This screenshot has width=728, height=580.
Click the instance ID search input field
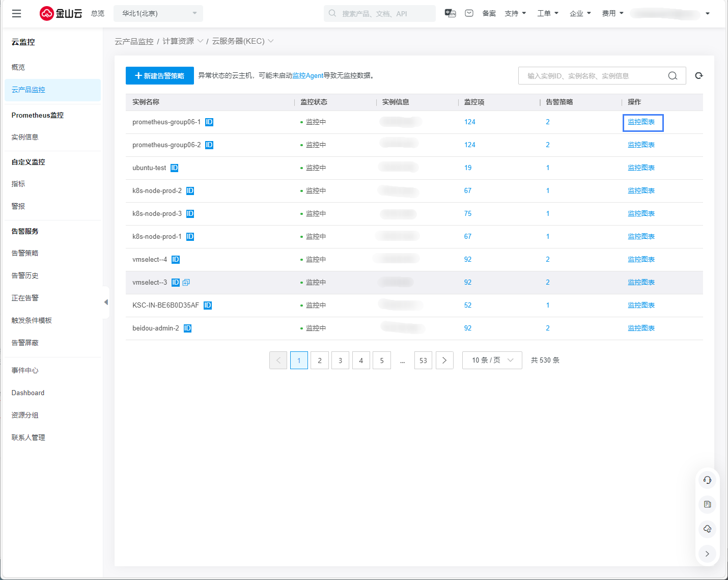pyautogui.click(x=593, y=76)
